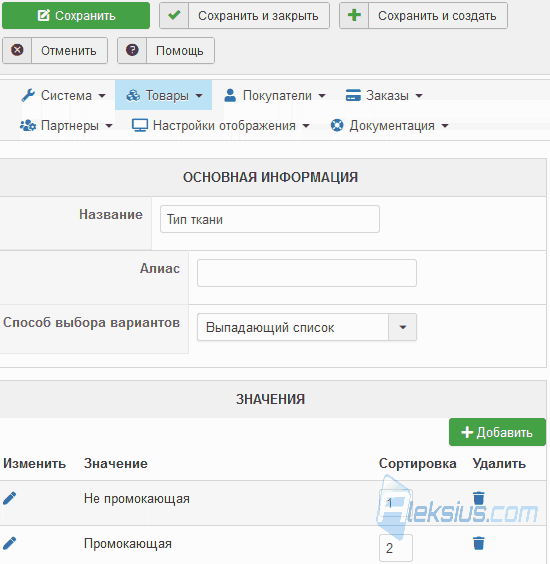The width and height of the screenshot is (550, 564).
Task: Click the cubes icon next to Товары
Action: tap(133, 95)
